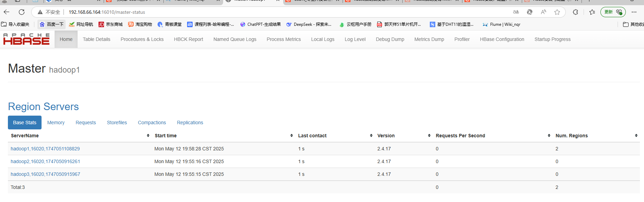Screen dimensions: 644x202
Task: Open the translate page icon in address bar
Action: click(516, 12)
